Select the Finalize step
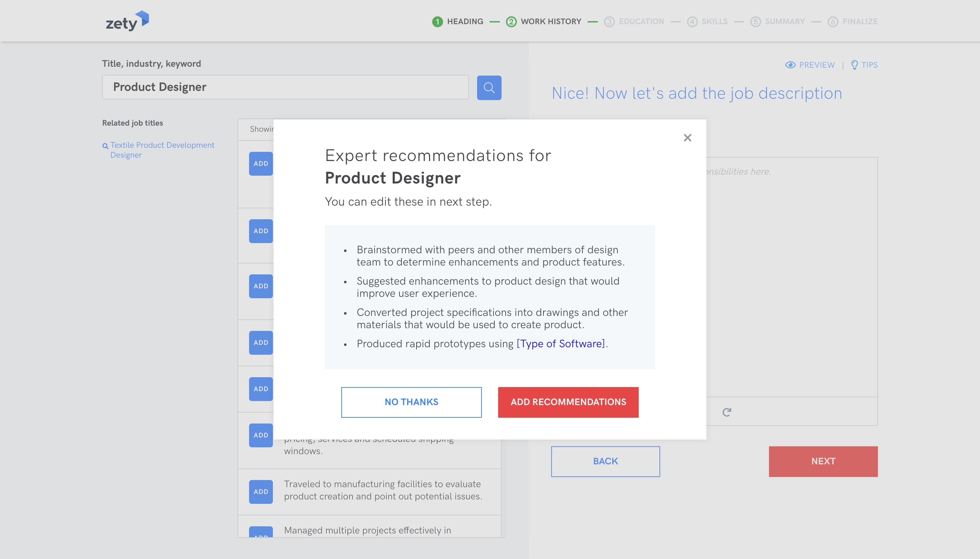This screenshot has height=559, width=980. click(860, 21)
